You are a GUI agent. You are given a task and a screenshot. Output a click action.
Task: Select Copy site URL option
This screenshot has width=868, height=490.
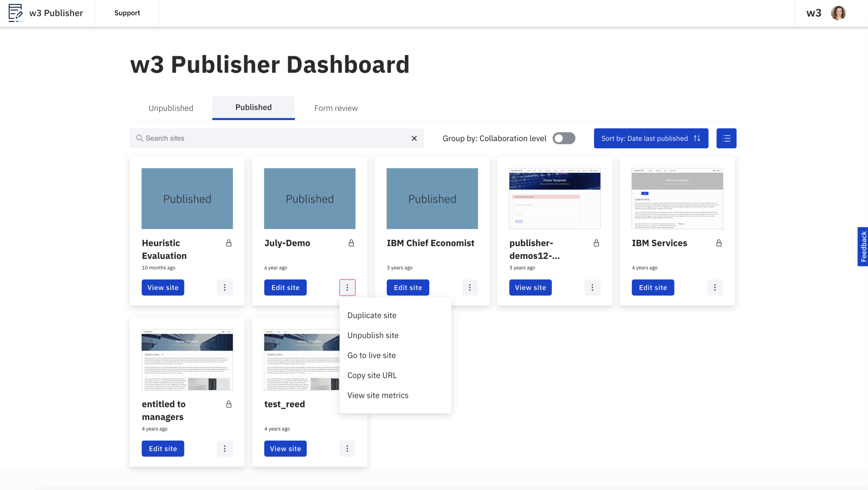point(395,375)
